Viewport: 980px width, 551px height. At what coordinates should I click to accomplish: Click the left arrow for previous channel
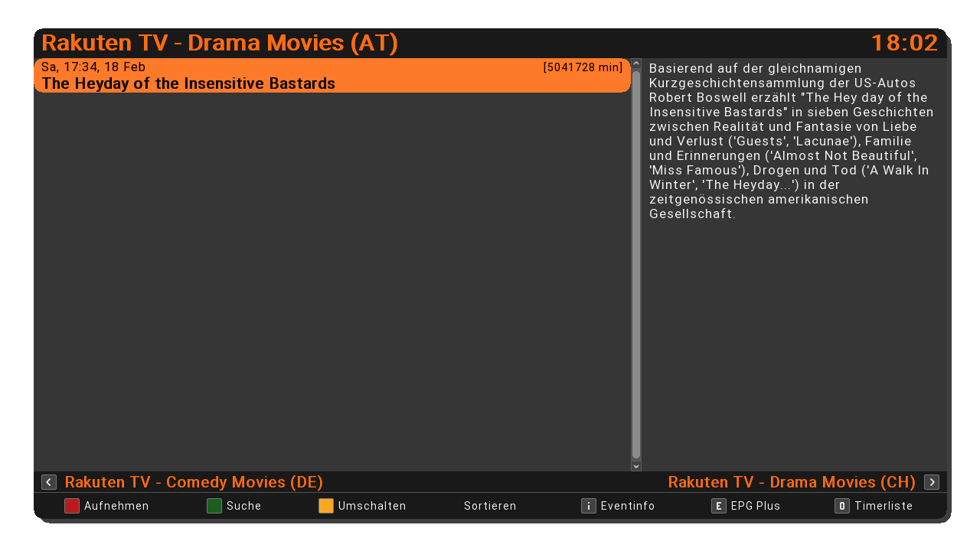coord(49,482)
